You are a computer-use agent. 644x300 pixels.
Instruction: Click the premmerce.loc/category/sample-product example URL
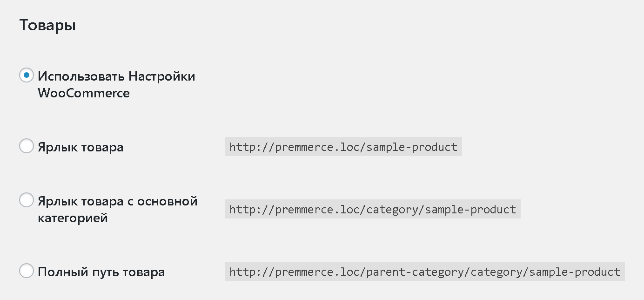pos(373,209)
